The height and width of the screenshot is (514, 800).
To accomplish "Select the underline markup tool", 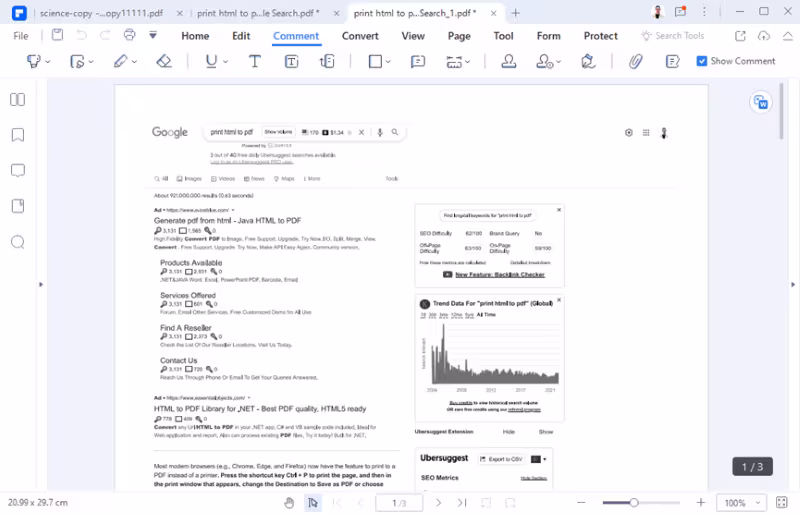I will pyautogui.click(x=211, y=61).
